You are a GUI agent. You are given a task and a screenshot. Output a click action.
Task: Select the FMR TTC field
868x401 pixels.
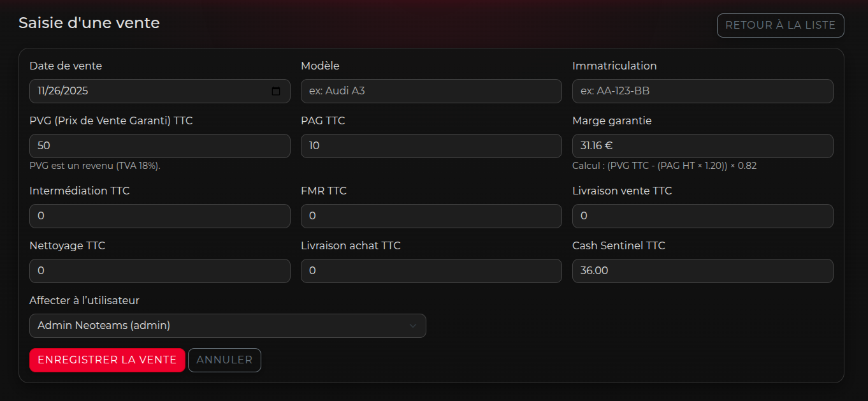point(431,216)
